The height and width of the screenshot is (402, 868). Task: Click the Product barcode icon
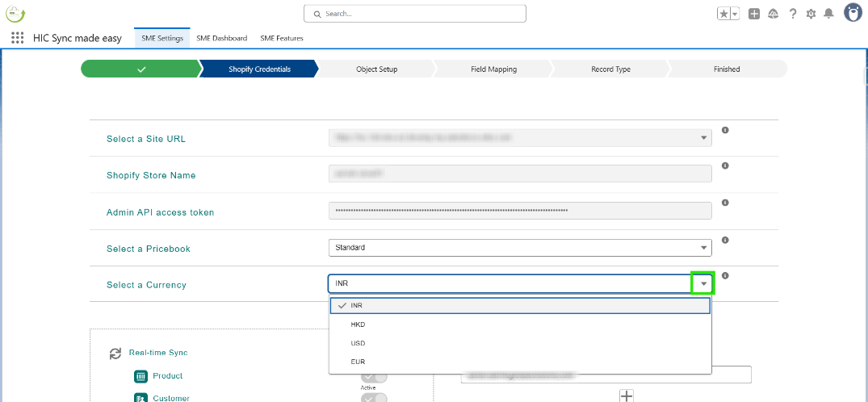[x=140, y=376]
